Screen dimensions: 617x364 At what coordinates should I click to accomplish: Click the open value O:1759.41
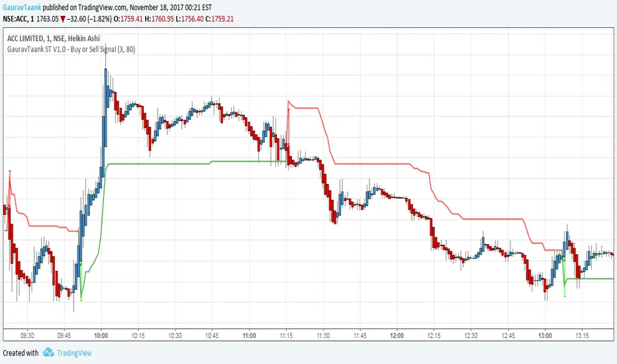128,19
